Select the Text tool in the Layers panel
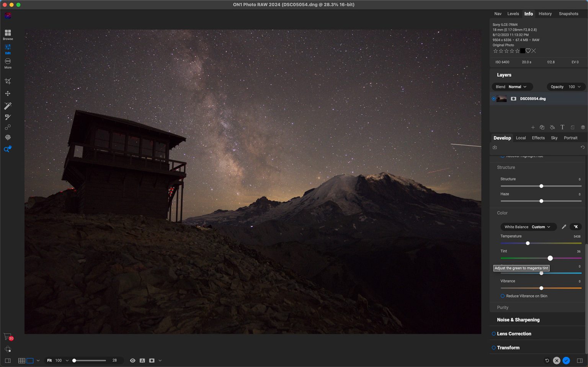 [x=562, y=127]
